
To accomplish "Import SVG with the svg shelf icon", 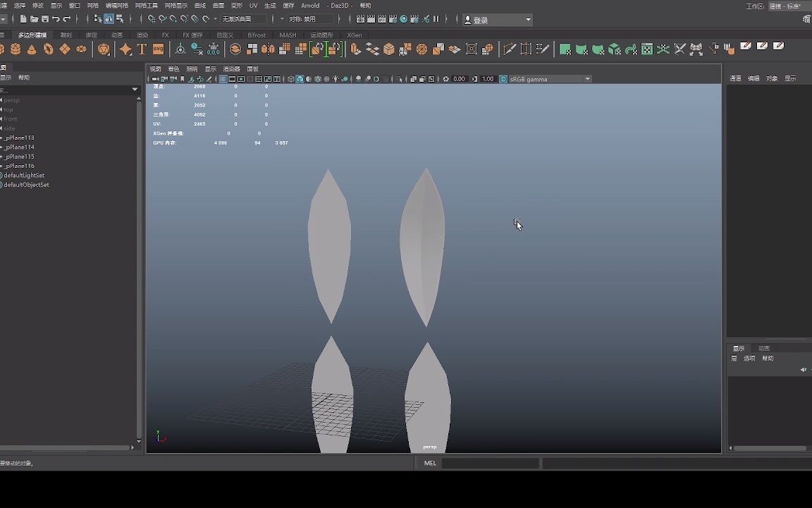I will pyautogui.click(x=159, y=49).
